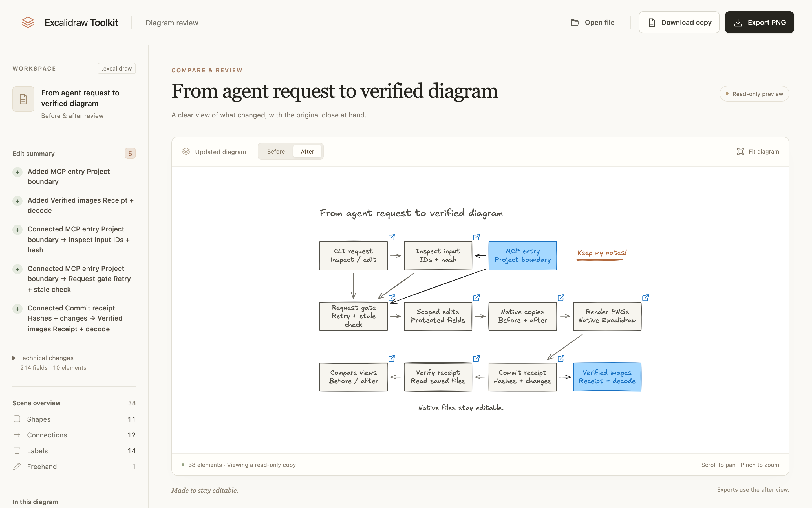Click plus icon beside Added Verified images

pyautogui.click(x=17, y=201)
